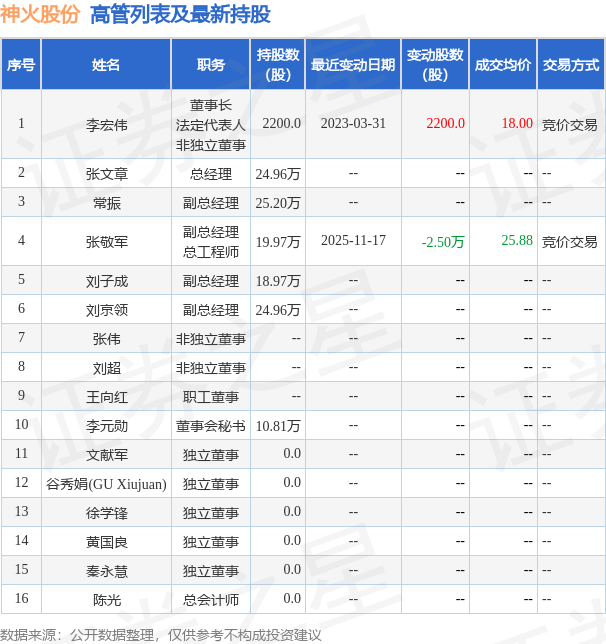Click the 成交均价 column header
Screen dimensions: 606x644
pos(503,64)
